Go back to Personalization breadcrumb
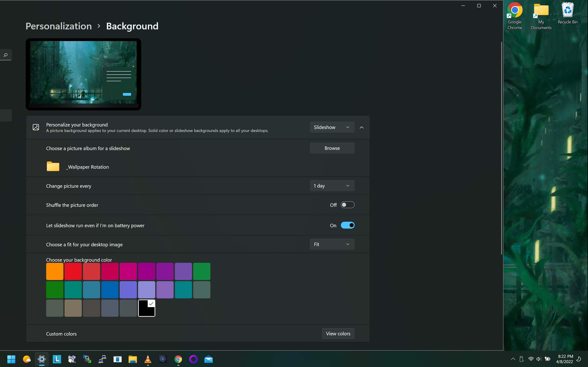This screenshot has width=588, height=367. 59,26
